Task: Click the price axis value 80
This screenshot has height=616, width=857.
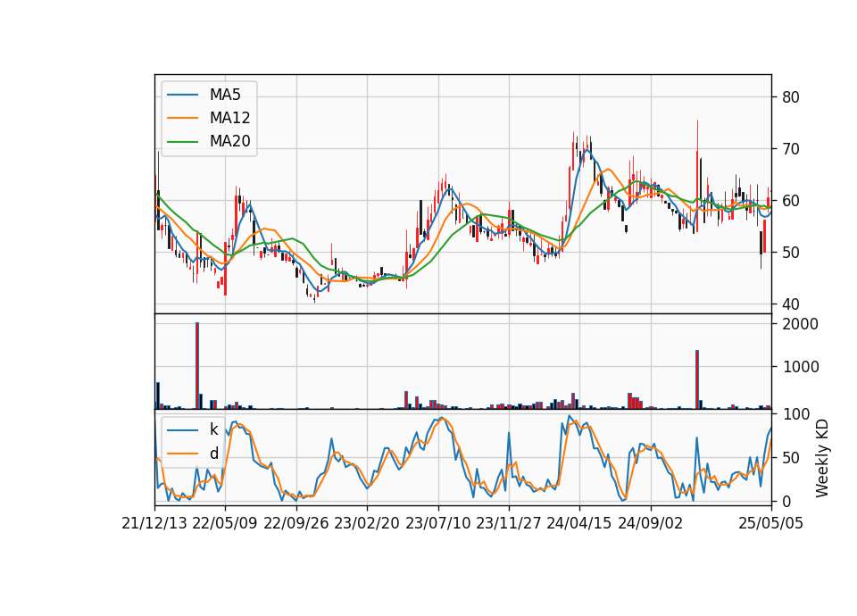Action: pyautogui.click(x=791, y=97)
